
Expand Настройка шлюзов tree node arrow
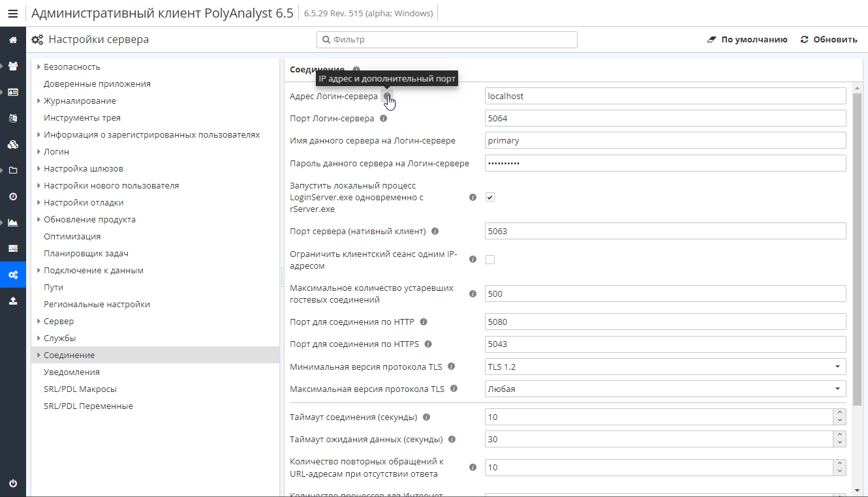pyautogui.click(x=39, y=168)
